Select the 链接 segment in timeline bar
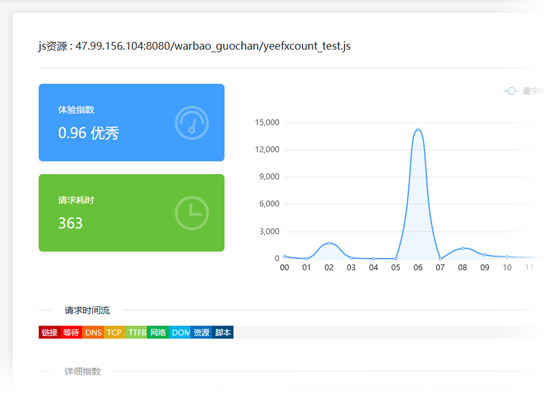 click(49, 332)
